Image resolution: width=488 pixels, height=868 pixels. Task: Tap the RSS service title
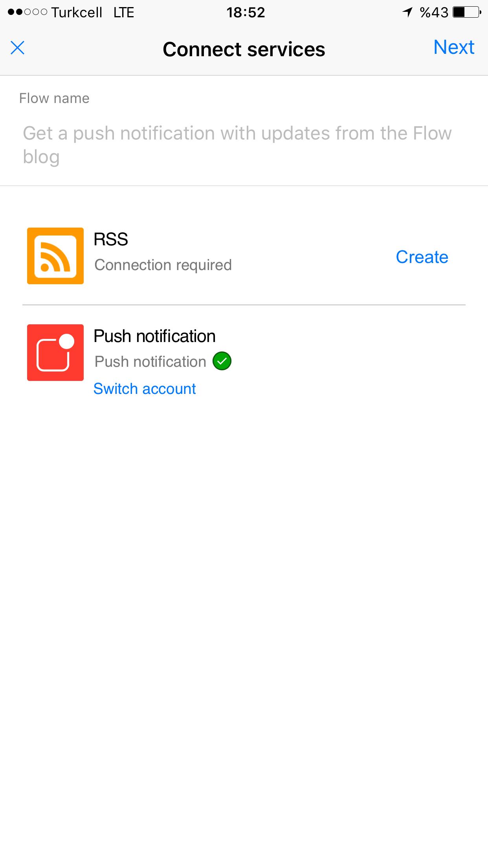(x=111, y=239)
